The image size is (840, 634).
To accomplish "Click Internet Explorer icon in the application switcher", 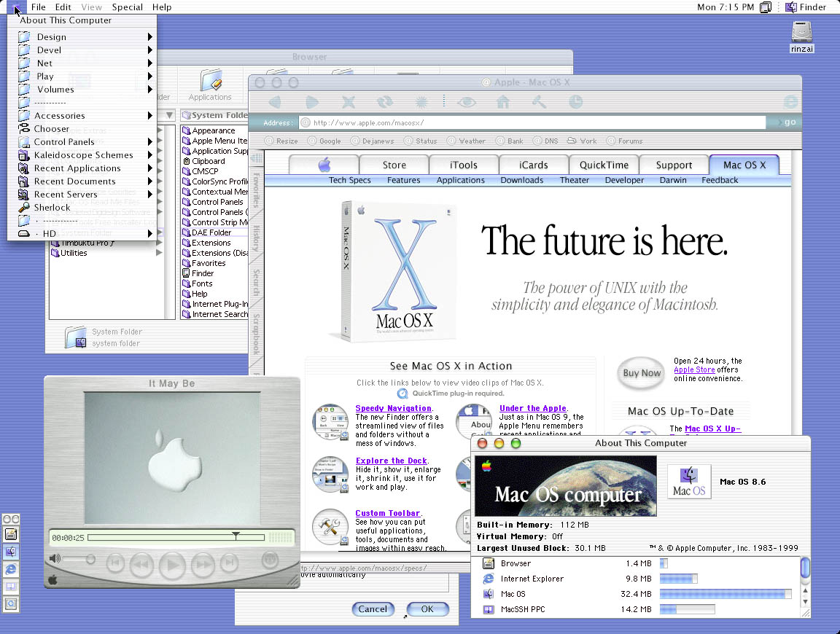I will (x=11, y=569).
